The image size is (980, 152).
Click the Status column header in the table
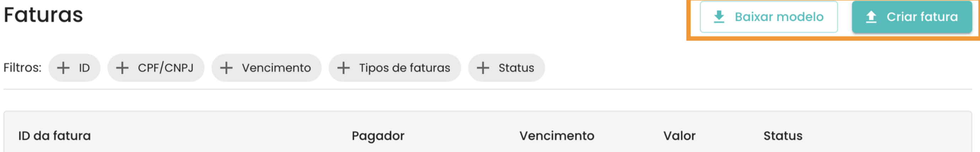(782, 136)
